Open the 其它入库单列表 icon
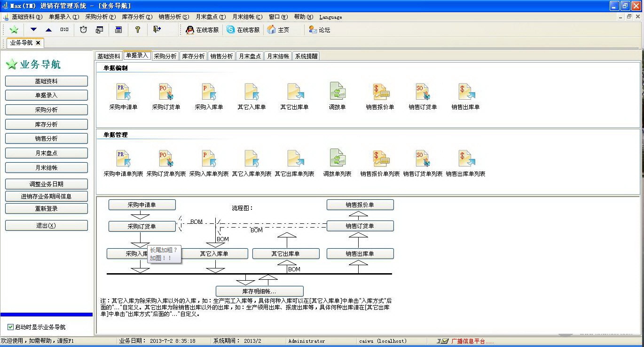Image resolution: width=644 pixels, height=347 pixels. tap(251, 158)
